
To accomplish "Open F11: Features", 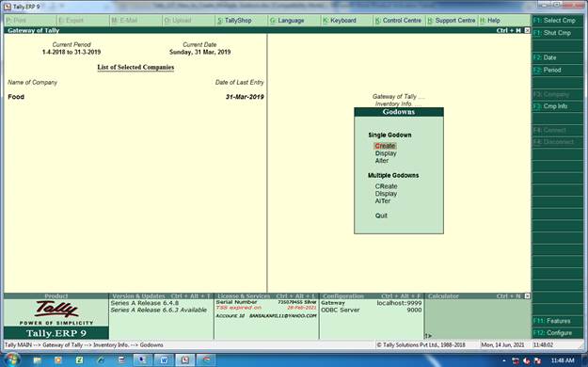I will tap(558, 321).
